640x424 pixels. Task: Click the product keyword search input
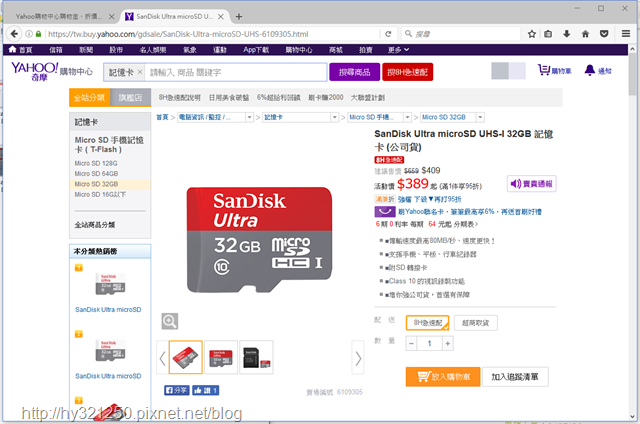click(235, 72)
